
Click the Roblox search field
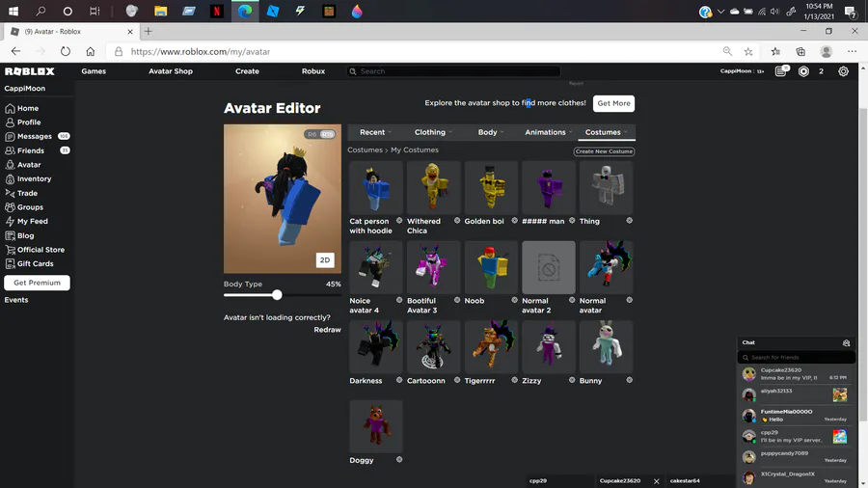(453, 71)
